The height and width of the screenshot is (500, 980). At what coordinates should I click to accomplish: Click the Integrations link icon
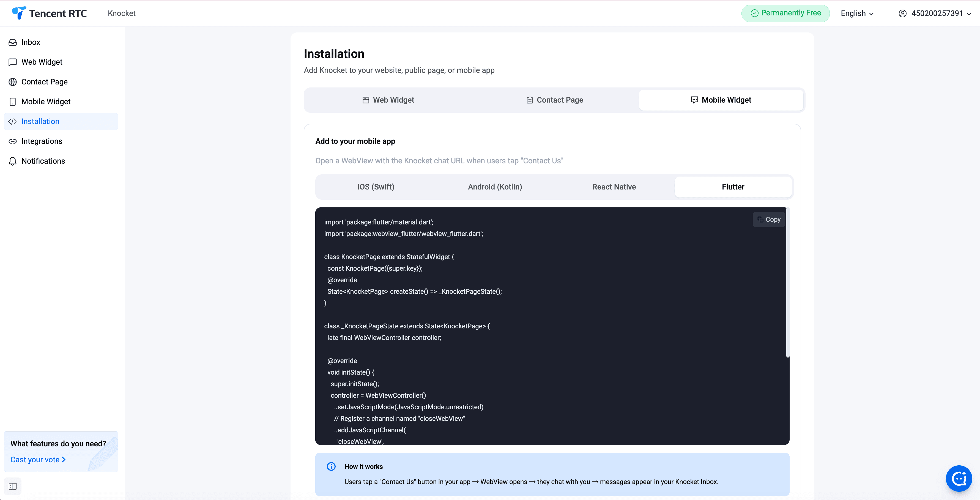click(13, 141)
